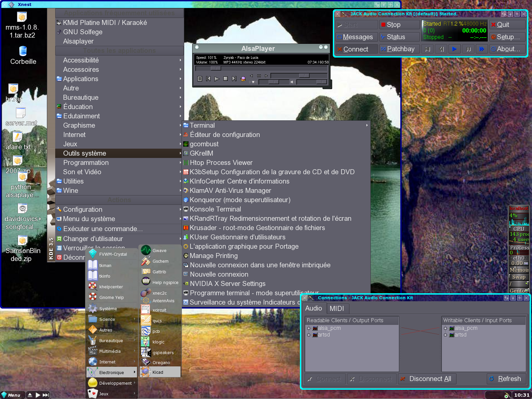Launch Kicad from Electronique menu
Screen dimensions: 532x399
(x=160, y=372)
